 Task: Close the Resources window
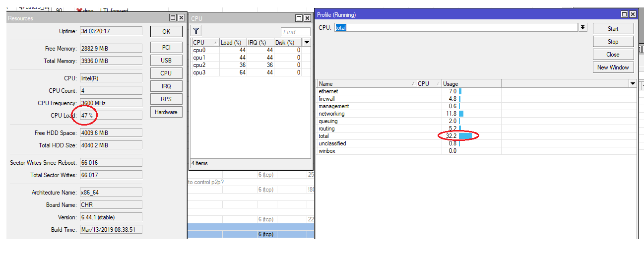tap(181, 18)
